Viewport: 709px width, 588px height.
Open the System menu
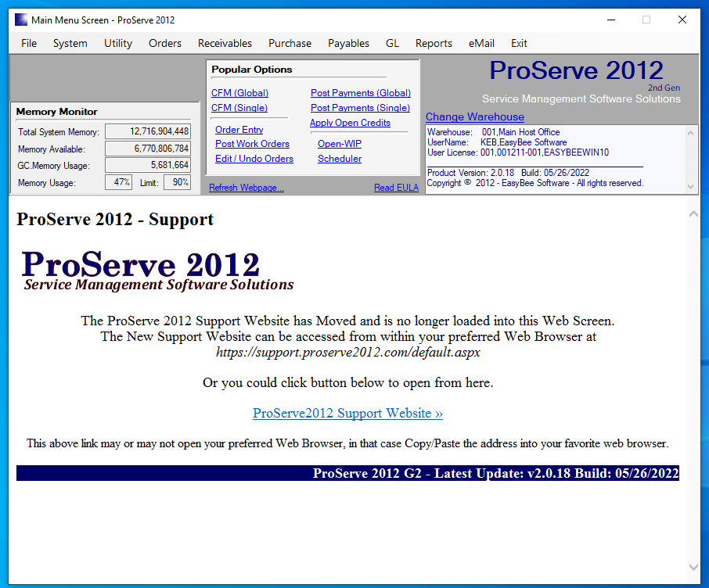[x=70, y=43]
